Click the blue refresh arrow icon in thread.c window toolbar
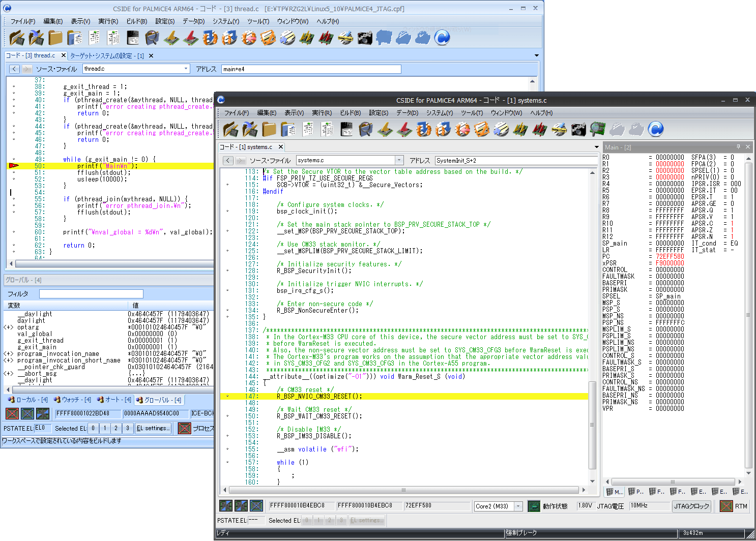 pos(443,38)
